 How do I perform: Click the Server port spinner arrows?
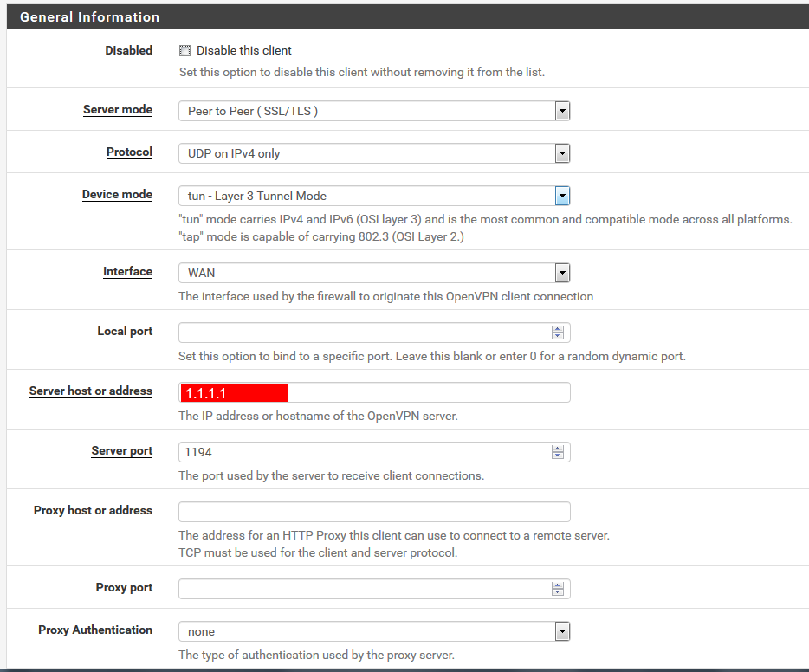coord(558,452)
